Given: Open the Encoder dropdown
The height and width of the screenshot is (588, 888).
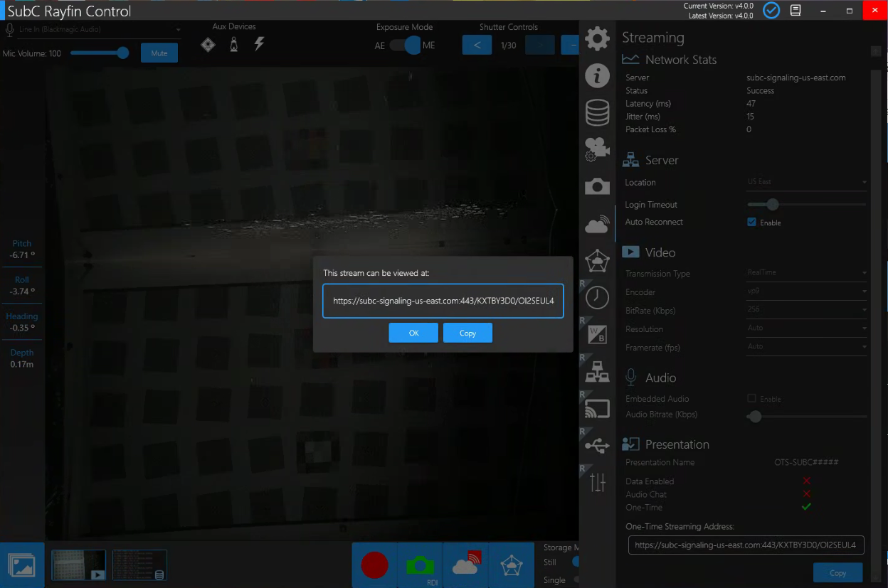Looking at the screenshot, I should 806,292.
